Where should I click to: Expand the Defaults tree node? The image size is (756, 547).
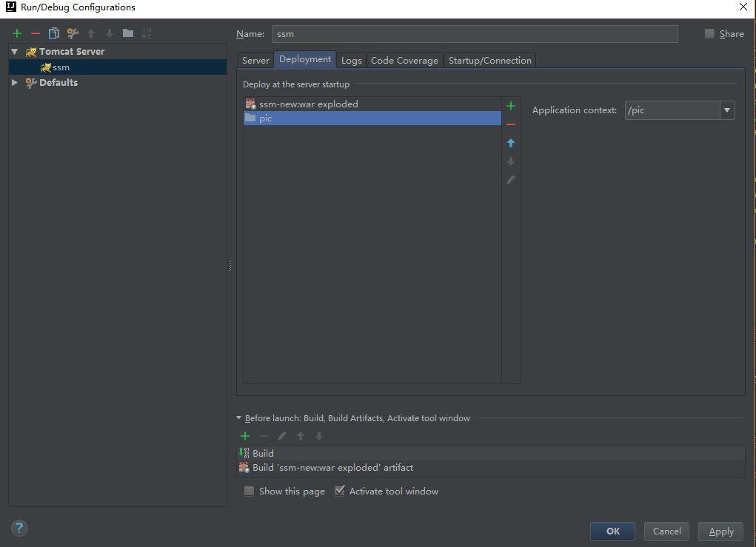[x=14, y=83]
